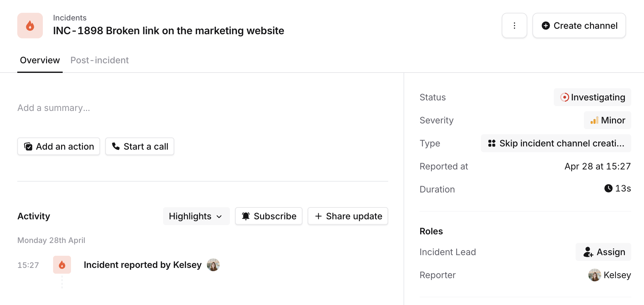Open the Severity Minor selector
This screenshot has height=305, width=644.
coord(607,120)
